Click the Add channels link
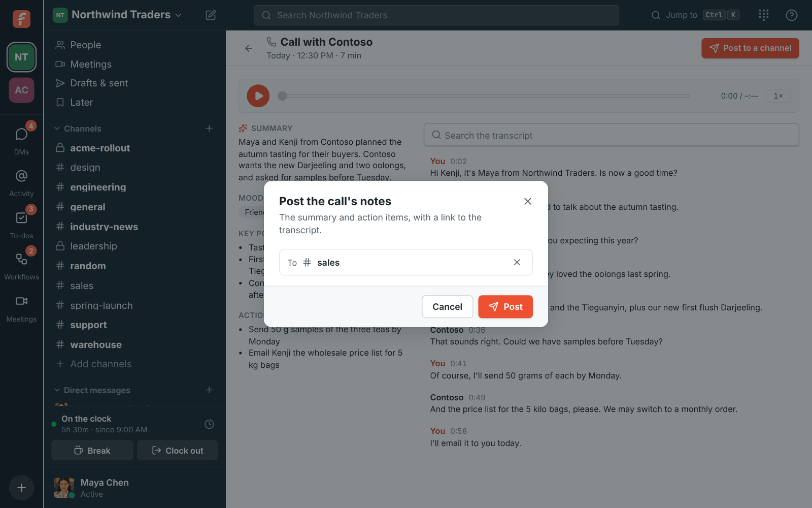The height and width of the screenshot is (508, 812). pos(134,364)
